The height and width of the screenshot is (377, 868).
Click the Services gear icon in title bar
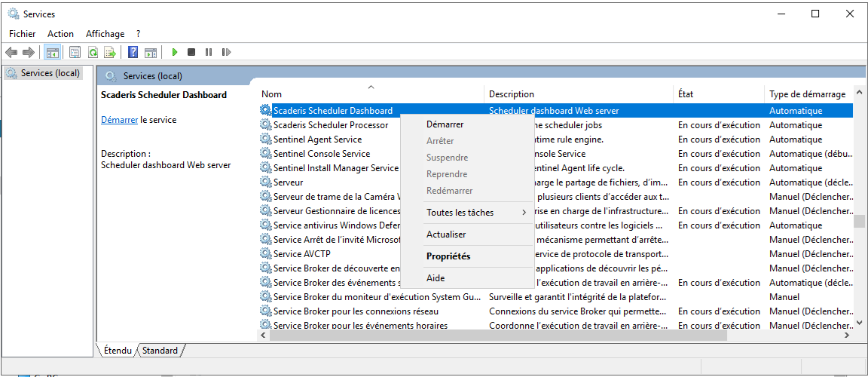[14, 14]
